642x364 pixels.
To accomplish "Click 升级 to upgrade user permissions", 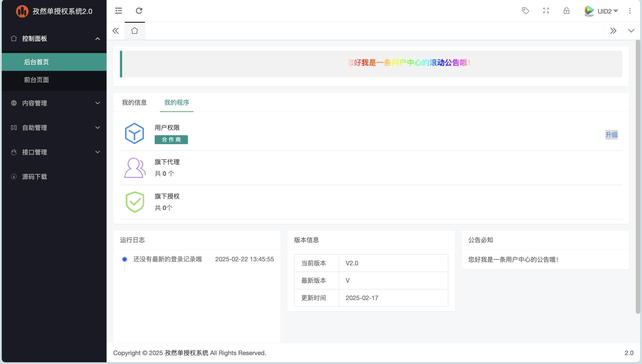I will coord(612,134).
